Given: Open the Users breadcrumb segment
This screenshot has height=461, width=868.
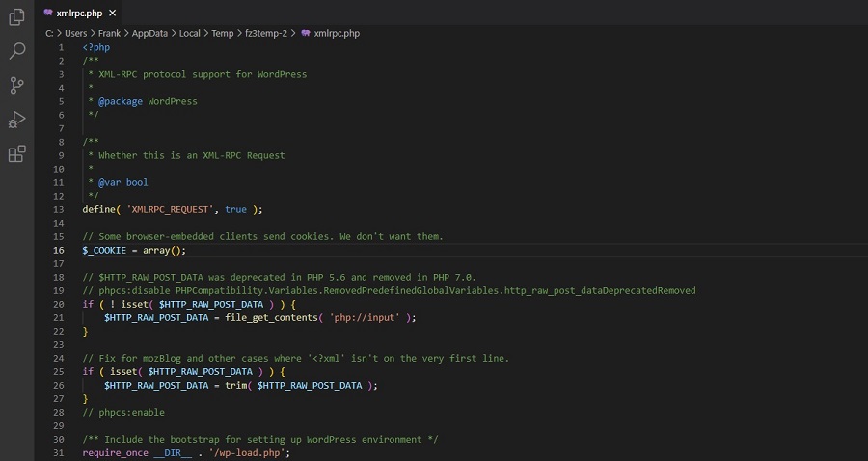Looking at the screenshot, I should tap(76, 33).
